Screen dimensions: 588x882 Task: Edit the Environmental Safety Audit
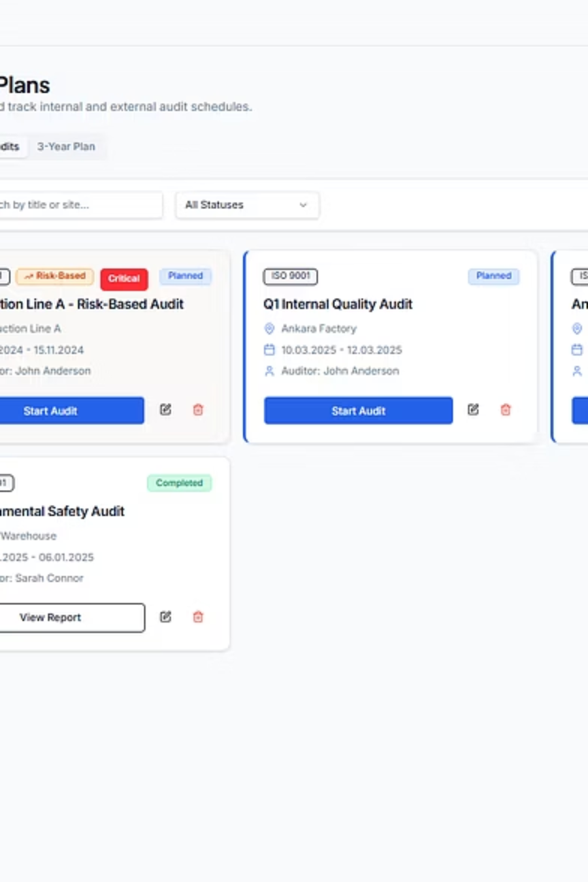coord(165,617)
